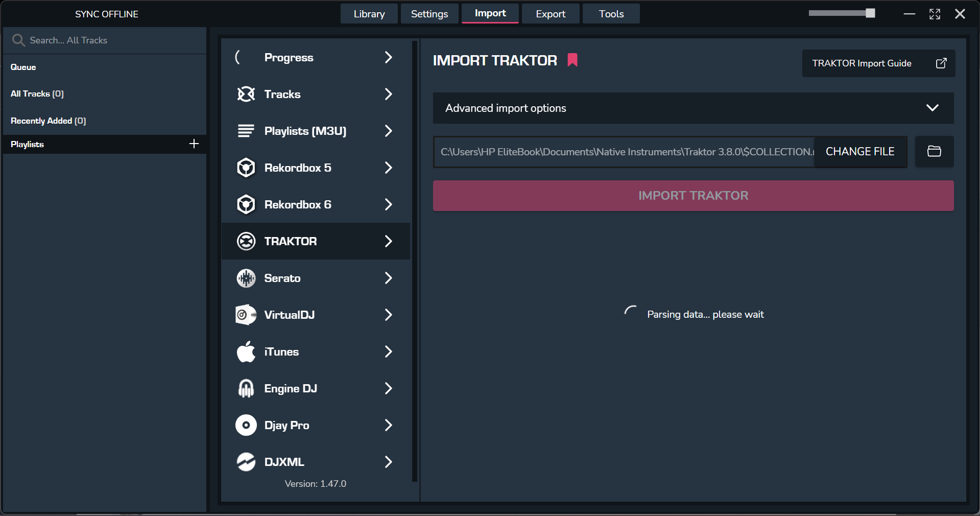Expand the Advanced import options panel
Image resolution: width=980 pixels, height=516 pixels.
point(693,108)
